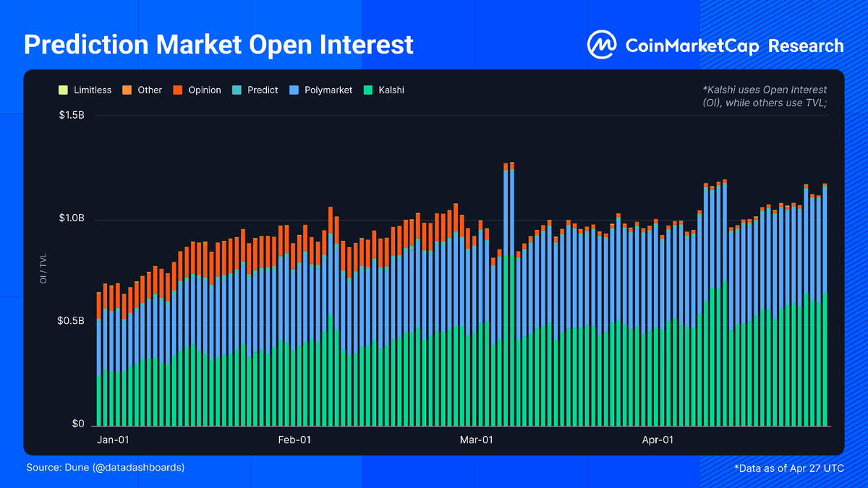Select the Limitless legend label
The height and width of the screenshot is (488, 868).
(x=93, y=90)
